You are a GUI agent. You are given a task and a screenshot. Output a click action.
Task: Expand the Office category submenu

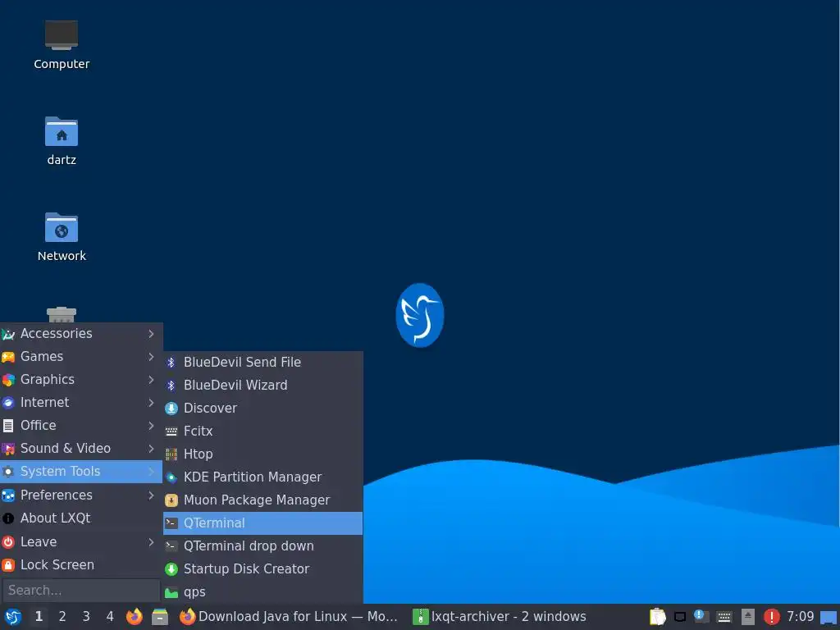tap(81, 426)
